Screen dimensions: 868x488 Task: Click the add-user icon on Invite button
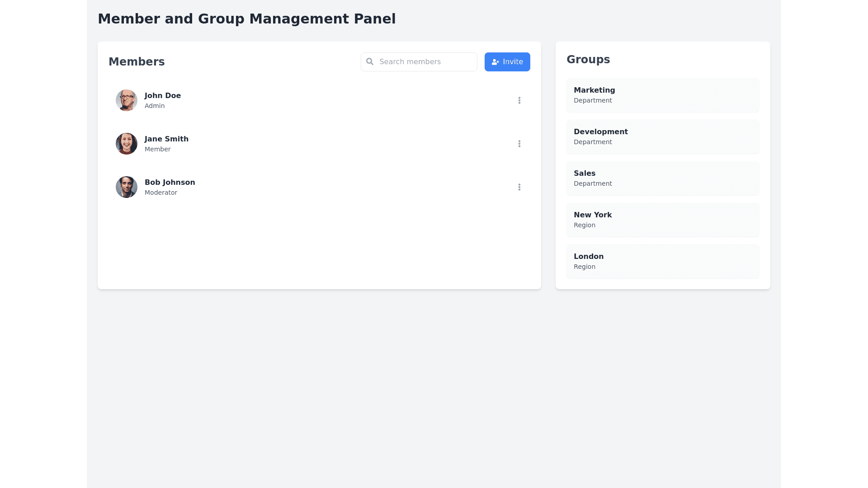click(495, 62)
